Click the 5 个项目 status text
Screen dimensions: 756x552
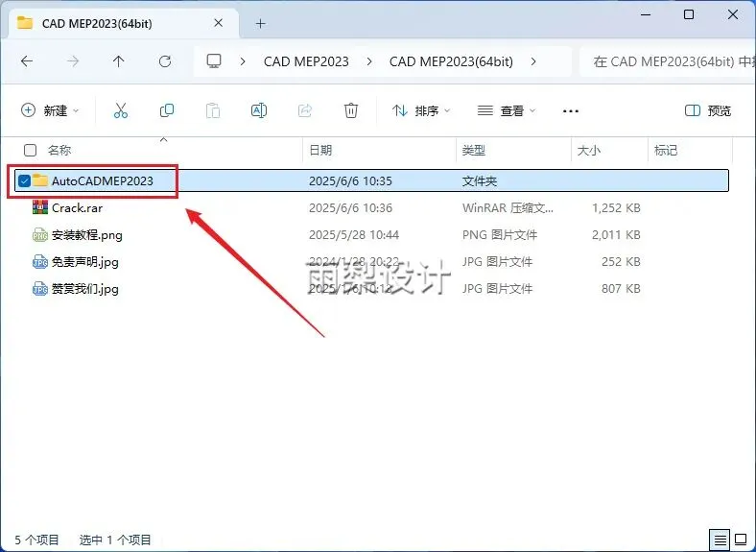36,540
